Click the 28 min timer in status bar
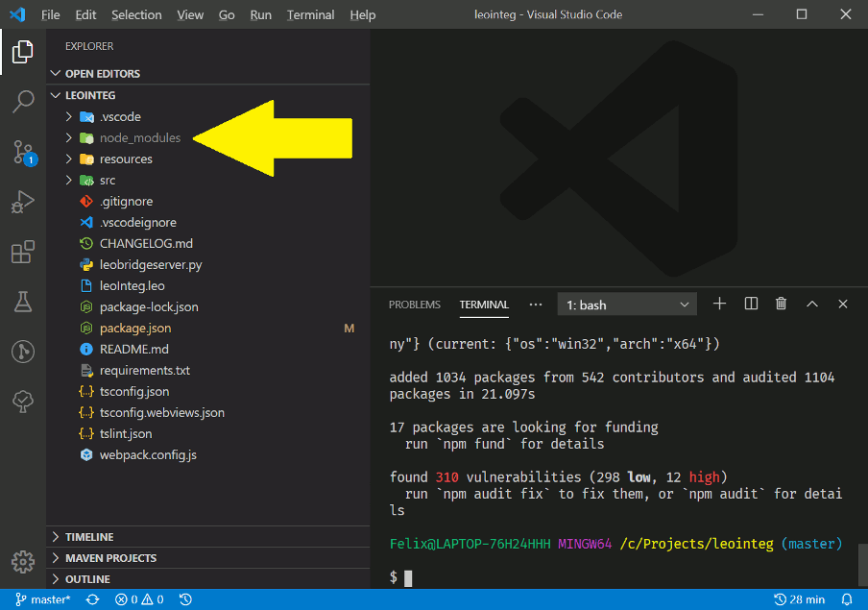868x610 pixels. (799, 599)
